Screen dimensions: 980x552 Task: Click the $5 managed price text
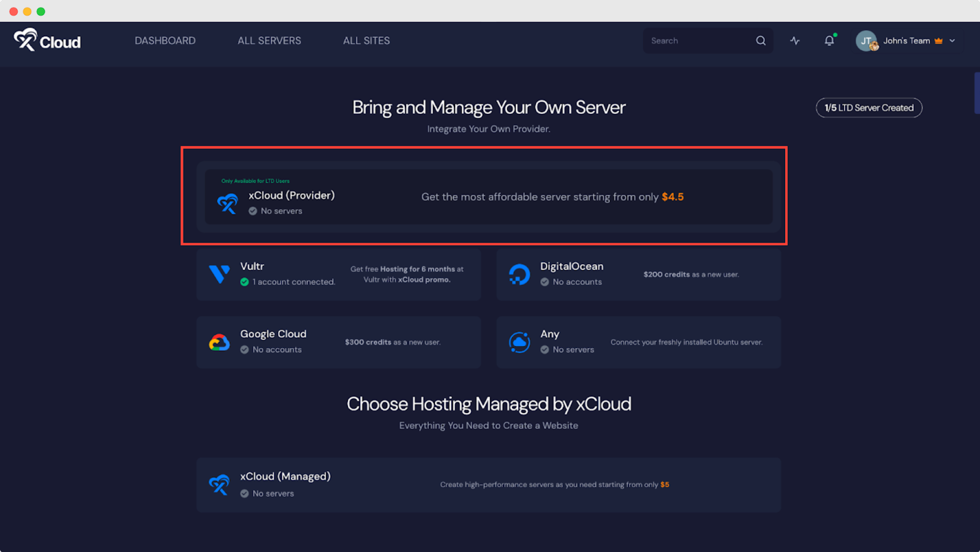[665, 485]
